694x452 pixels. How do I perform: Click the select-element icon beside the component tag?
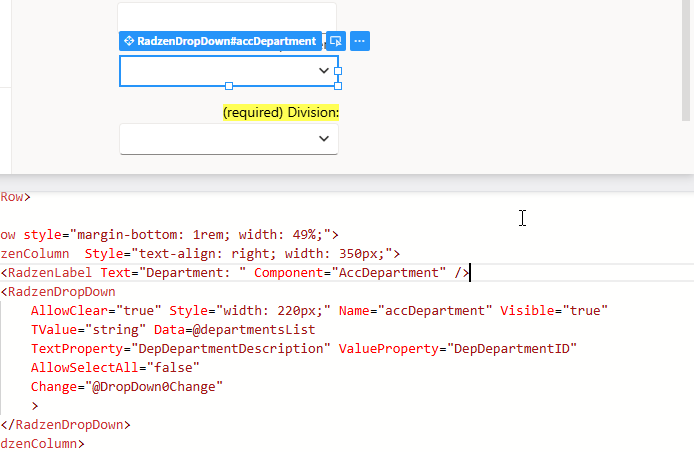click(336, 41)
